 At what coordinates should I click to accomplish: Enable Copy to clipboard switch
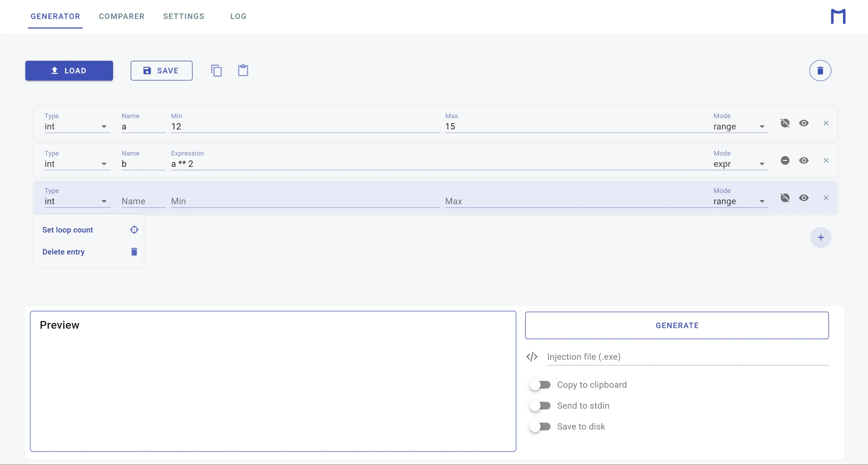point(540,384)
